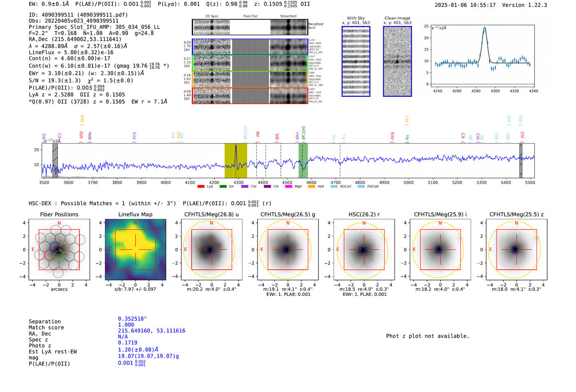Click the yellow highlighted emission line region

point(236,160)
